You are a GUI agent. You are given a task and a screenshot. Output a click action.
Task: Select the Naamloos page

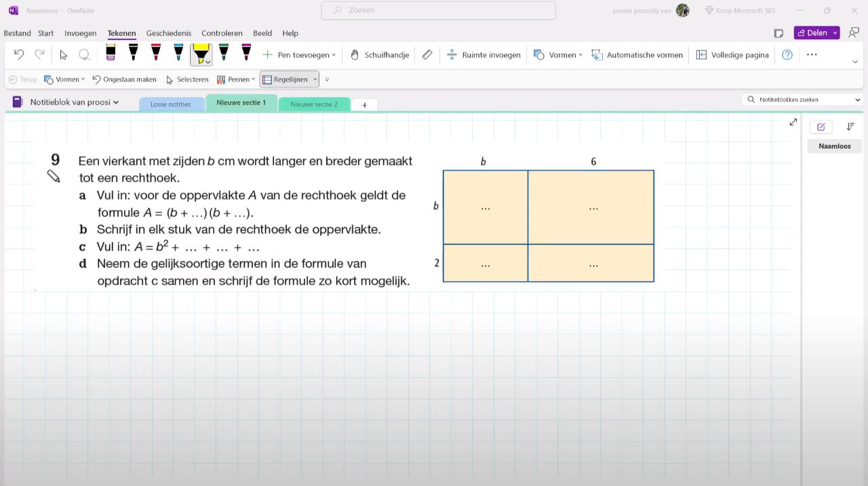coord(835,146)
